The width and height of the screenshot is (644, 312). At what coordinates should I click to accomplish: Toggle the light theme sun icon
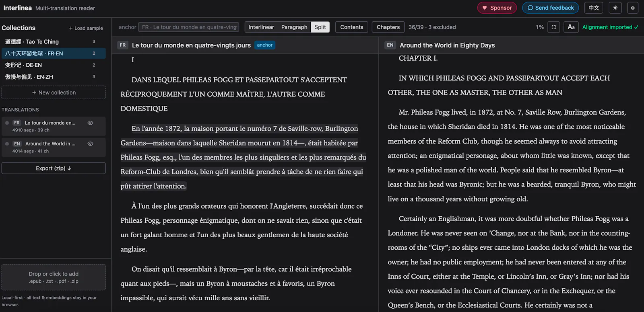(x=615, y=8)
